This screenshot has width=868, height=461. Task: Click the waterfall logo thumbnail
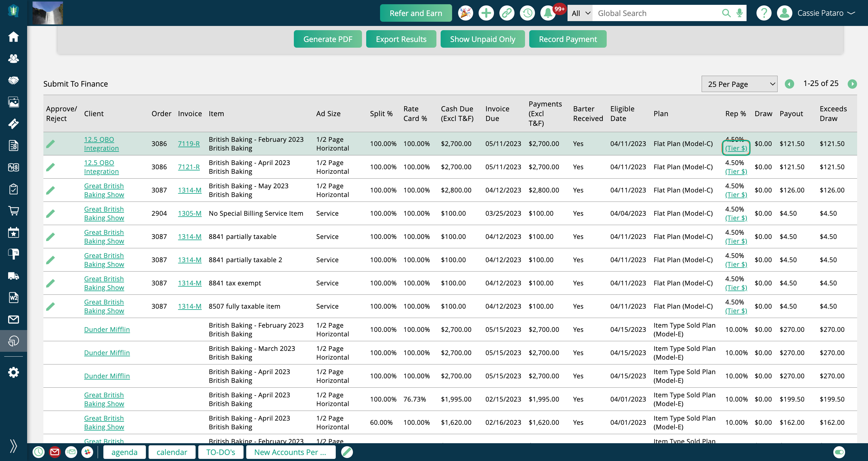pos(48,13)
